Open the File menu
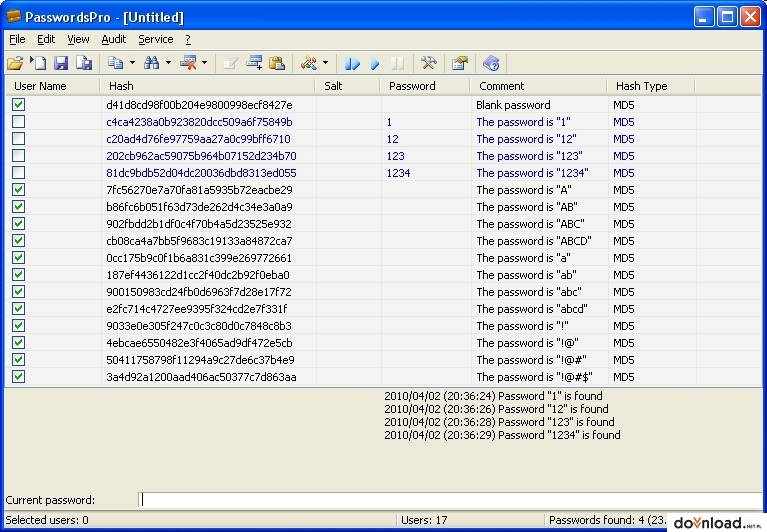The image size is (767, 532). tap(17, 39)
